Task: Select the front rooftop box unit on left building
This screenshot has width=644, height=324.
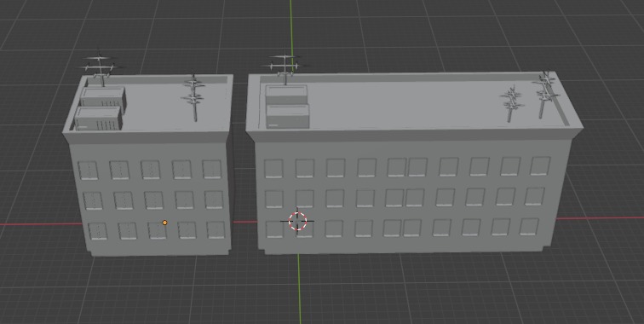Action: 99,119
